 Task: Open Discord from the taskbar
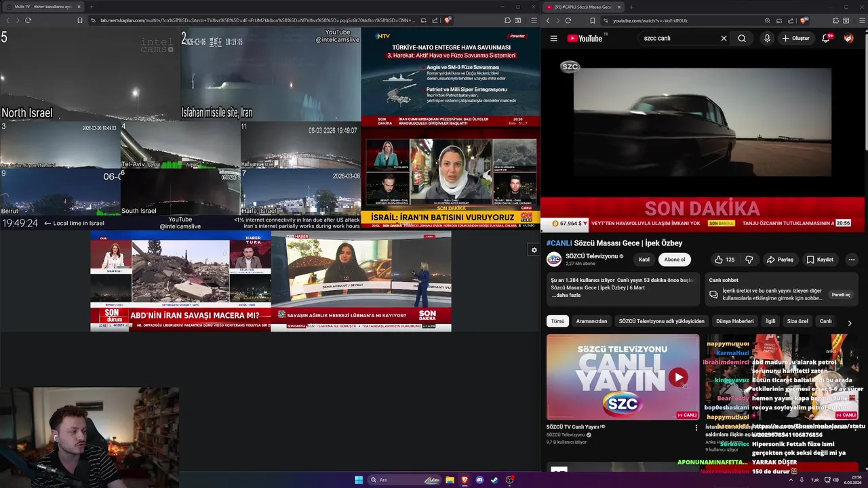[x=479, y=480]
